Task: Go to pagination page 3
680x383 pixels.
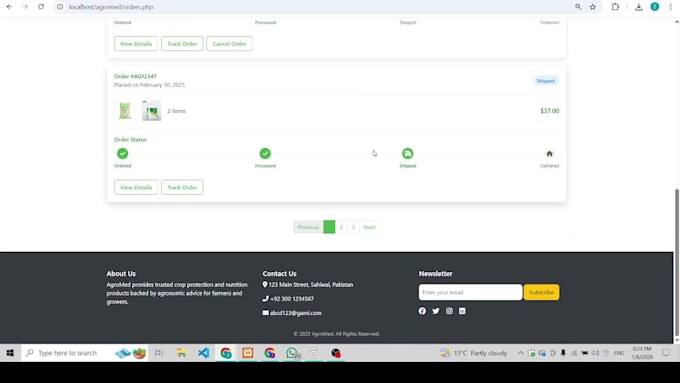Action: click(353, 227)
